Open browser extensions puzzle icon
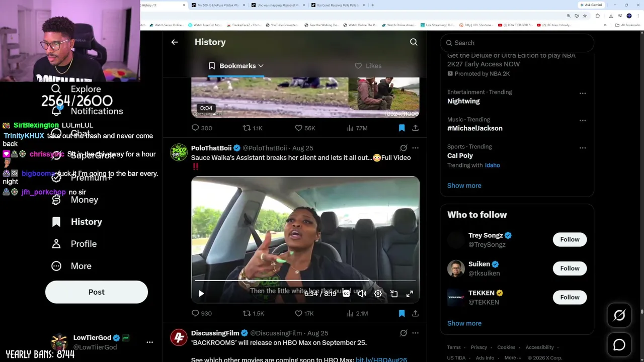The image size is (644, 362). point(598,16)
